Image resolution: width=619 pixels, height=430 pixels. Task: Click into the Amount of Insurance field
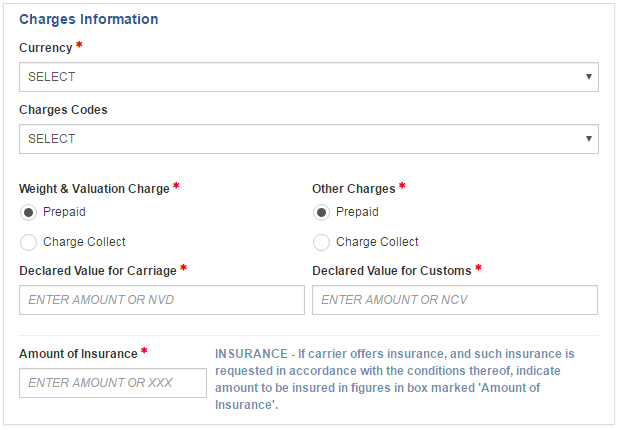pos(113,383)
